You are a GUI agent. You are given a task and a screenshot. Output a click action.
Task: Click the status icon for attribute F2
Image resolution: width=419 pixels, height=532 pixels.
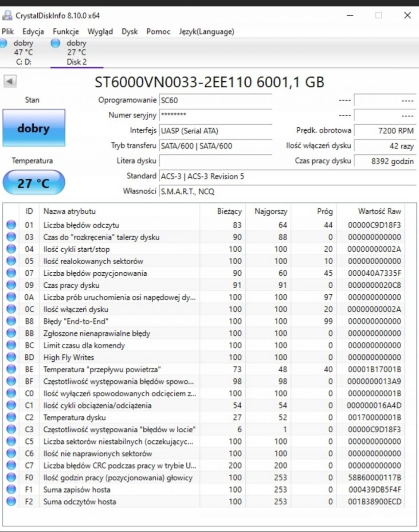coord(11,501)
